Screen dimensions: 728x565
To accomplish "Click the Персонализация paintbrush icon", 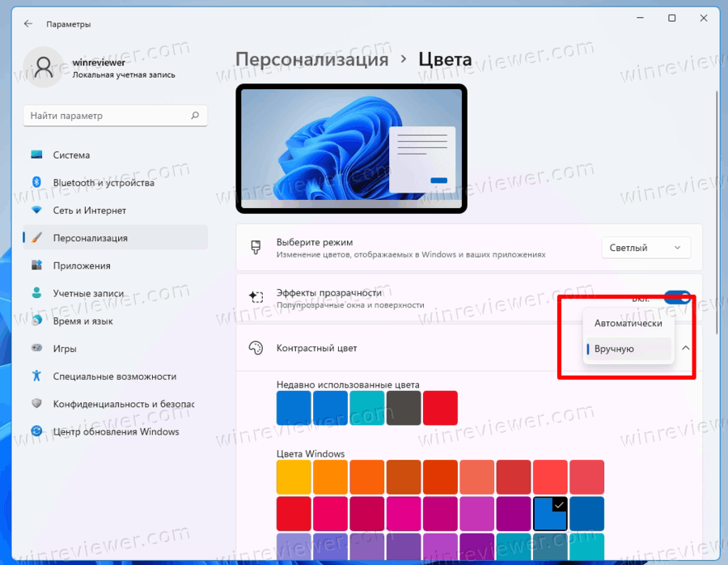I will tap(36, 237).
